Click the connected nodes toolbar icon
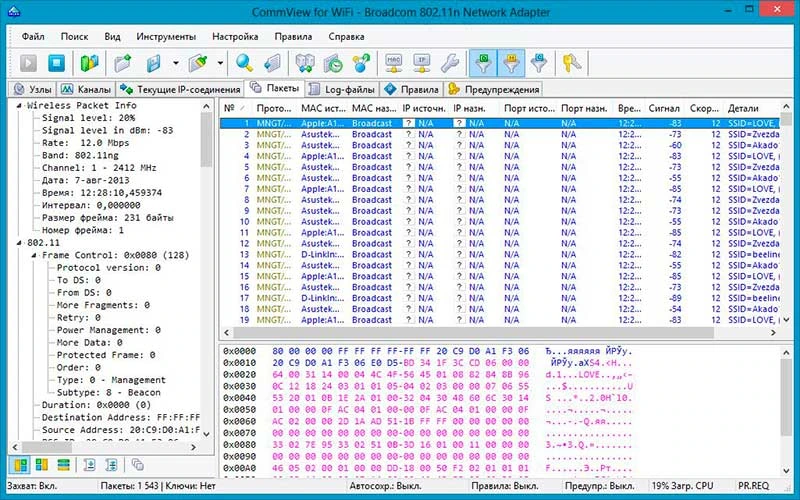Image resolution: width=800 pixels, height=500 pixels. [x=361, y=63]
